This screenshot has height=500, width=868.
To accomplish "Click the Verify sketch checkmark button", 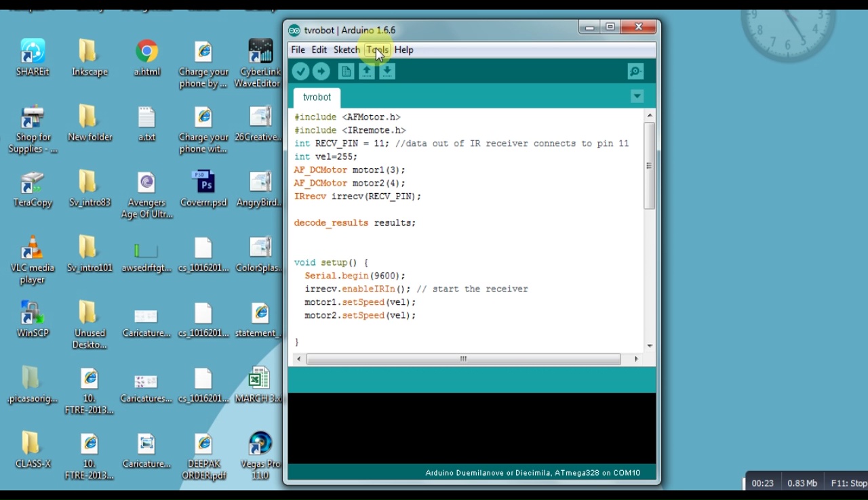I will click(300, 71).
